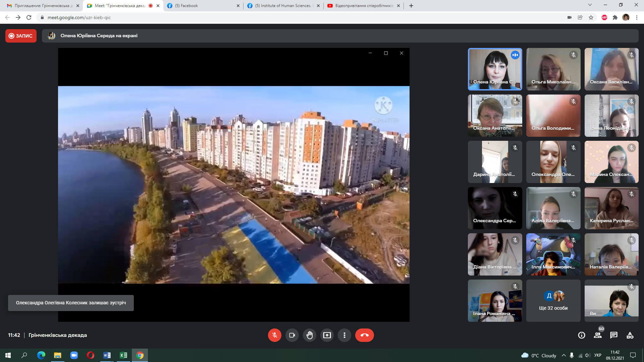Toggle the microphone mute button
The width and height of the screenshot is (644, 362).
pos(274,335)
